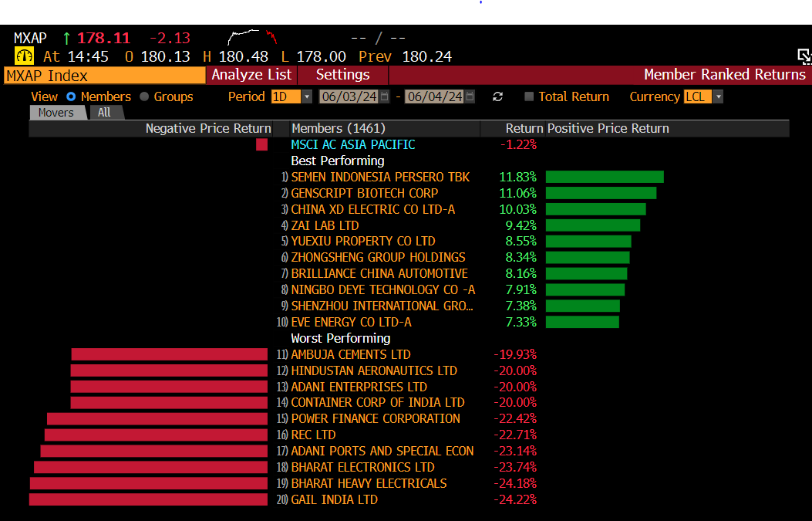
Task: Click the -24.22% return value
Action: point(515,499)
